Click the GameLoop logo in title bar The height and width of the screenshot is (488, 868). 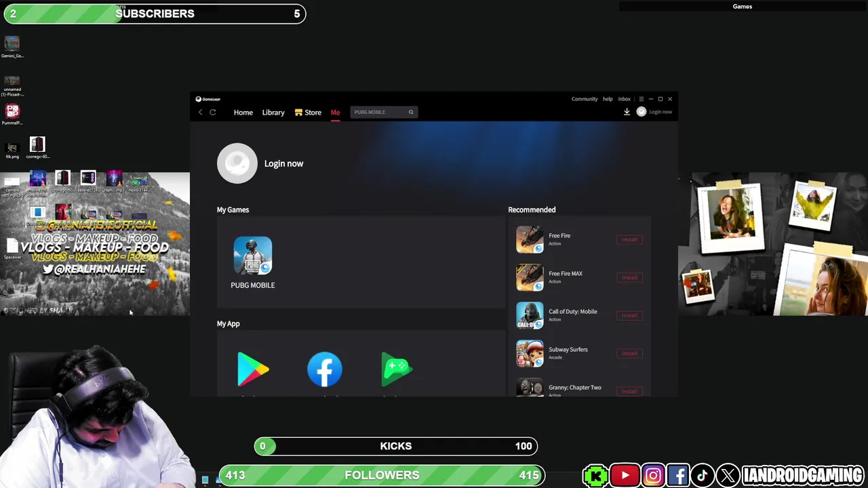pos(208,99)
